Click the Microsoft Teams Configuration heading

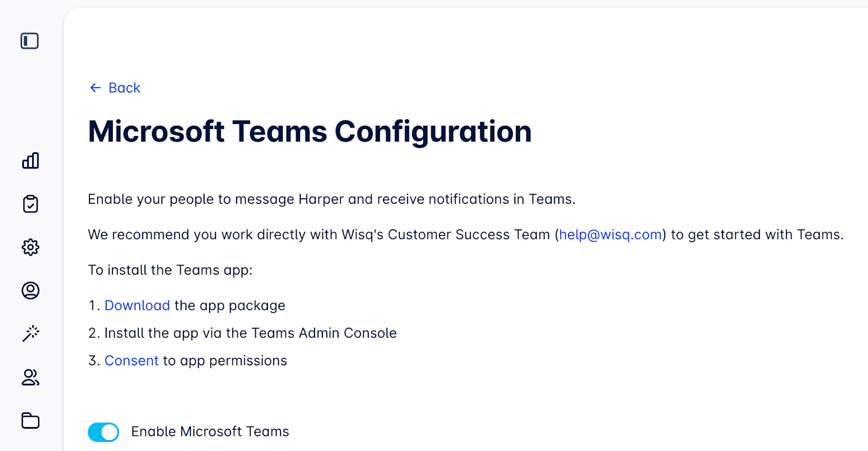coord(310,132)
